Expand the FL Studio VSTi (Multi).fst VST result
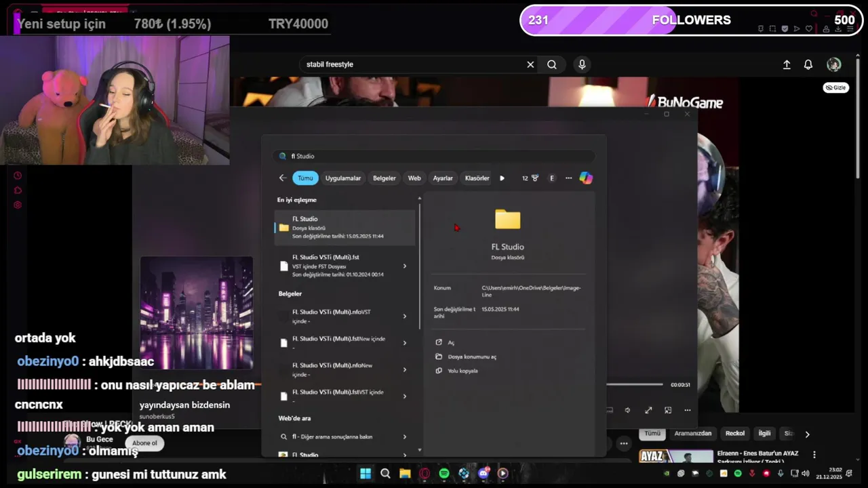Screen dimensions: 868x488 [405, 266]
